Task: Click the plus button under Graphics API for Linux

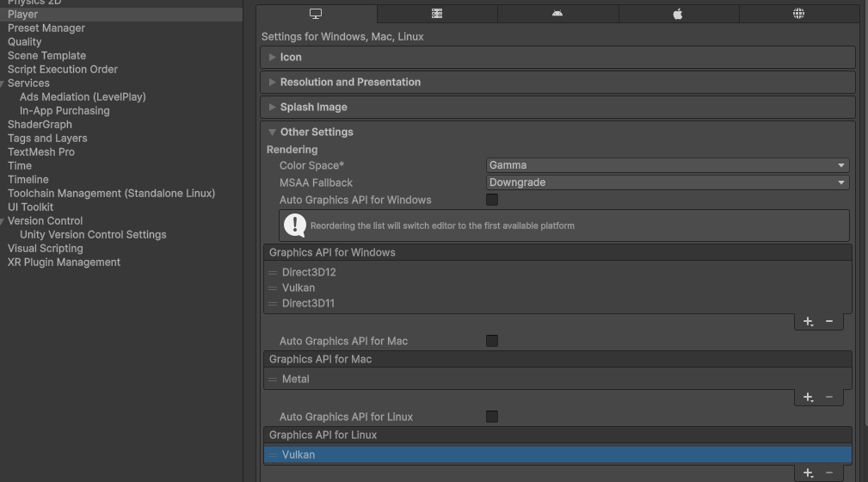Action: pyautogui.click(x=809, y=473)
